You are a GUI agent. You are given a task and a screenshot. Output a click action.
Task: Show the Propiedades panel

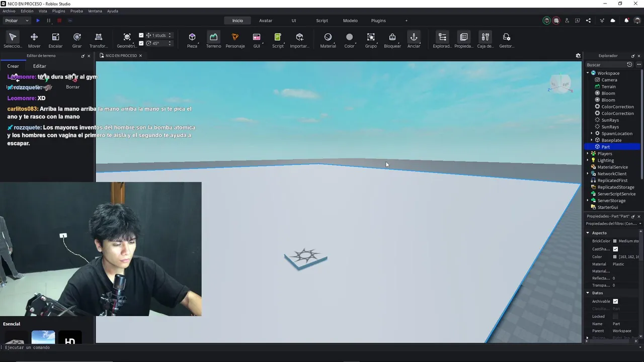pyautogui.click(x=464, y=40)
